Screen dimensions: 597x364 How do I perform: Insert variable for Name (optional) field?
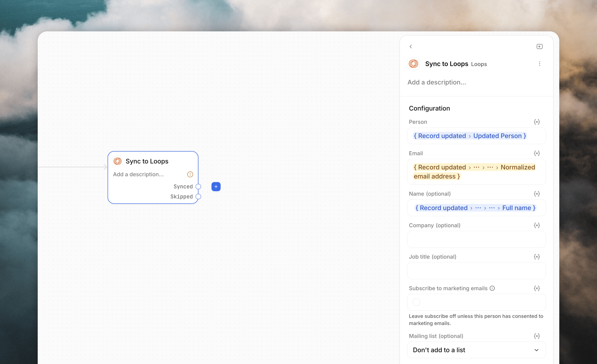(537, 194)
